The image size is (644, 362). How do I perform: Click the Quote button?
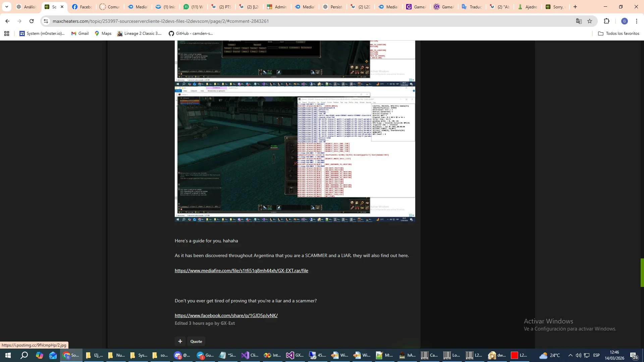coord(196,341)
